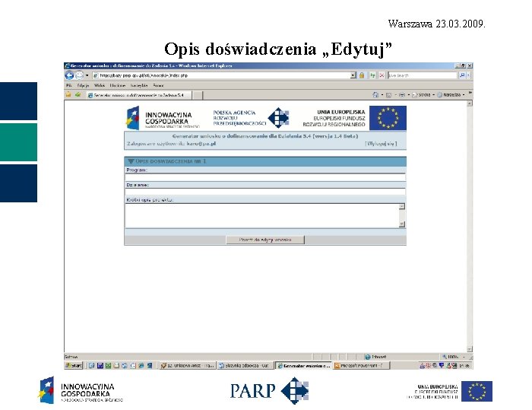Open the Pomoc menu
Screen dimensions: 532x410
(x=158, y=86)
